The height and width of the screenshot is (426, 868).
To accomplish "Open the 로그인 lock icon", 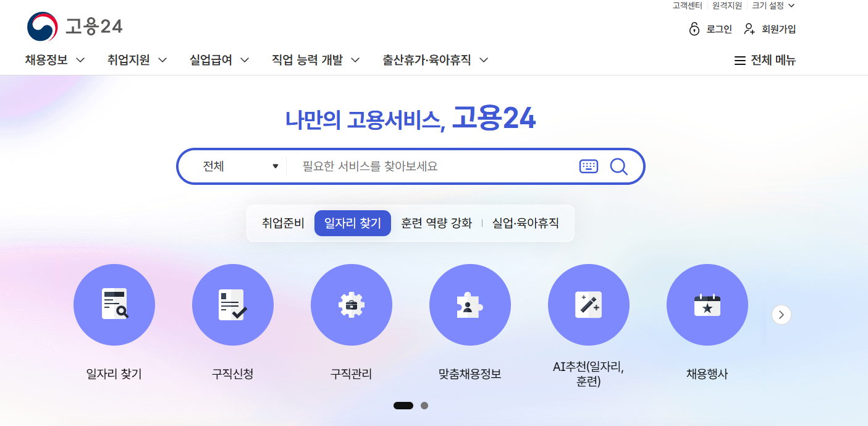I will [x=694, y=29].
